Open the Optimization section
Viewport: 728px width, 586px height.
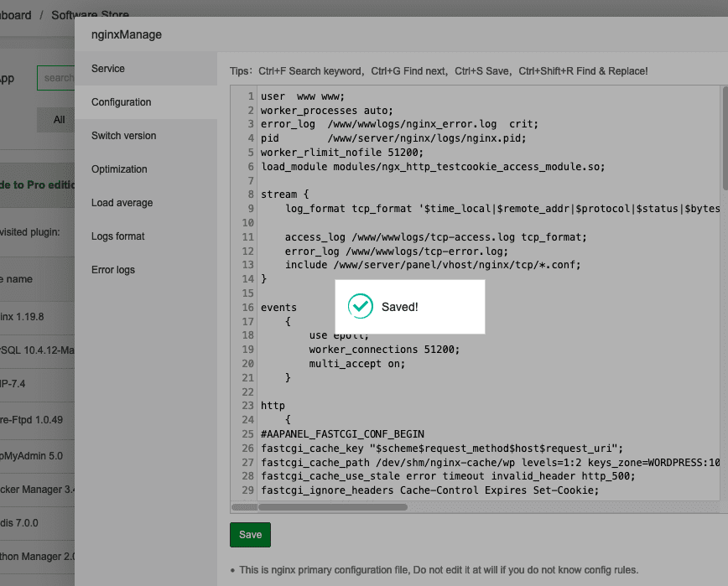(x=119, y=169)
